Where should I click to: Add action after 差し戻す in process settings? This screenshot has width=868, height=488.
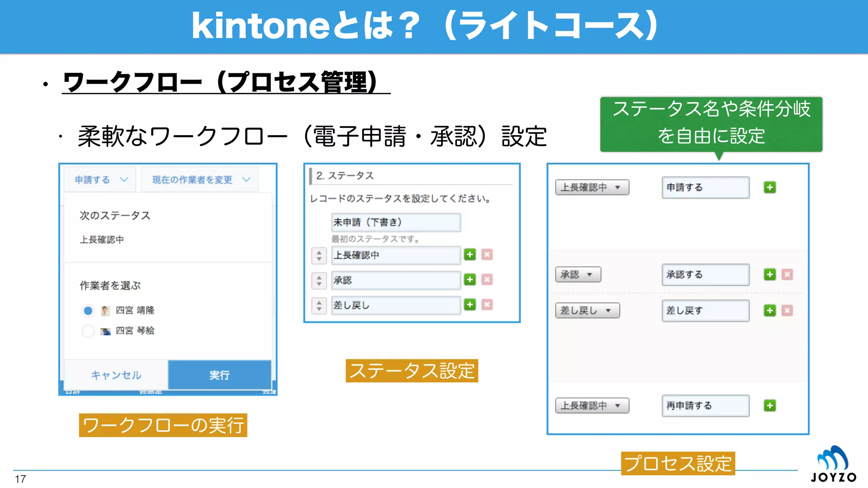tap(770, 311)
